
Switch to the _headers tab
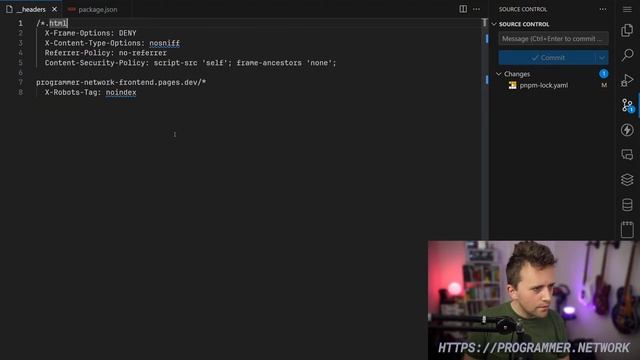pyautogui.click(x=31, y=9)
